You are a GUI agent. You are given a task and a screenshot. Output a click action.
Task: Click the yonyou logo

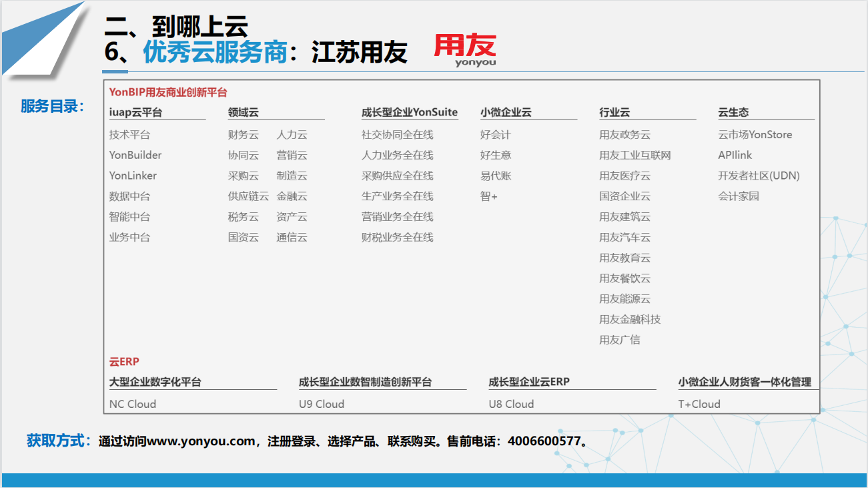[465, 50]
